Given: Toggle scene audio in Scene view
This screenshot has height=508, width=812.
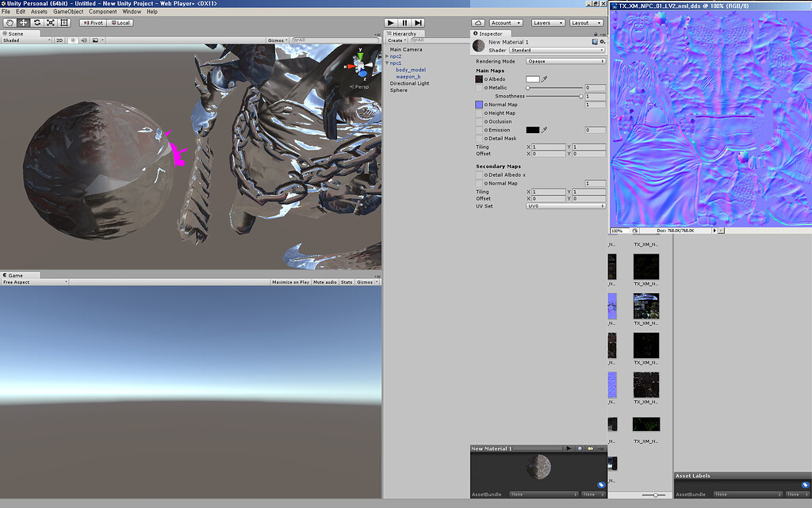Looking at the screenshot, I should pyautogui.click(x=85, y=40).
